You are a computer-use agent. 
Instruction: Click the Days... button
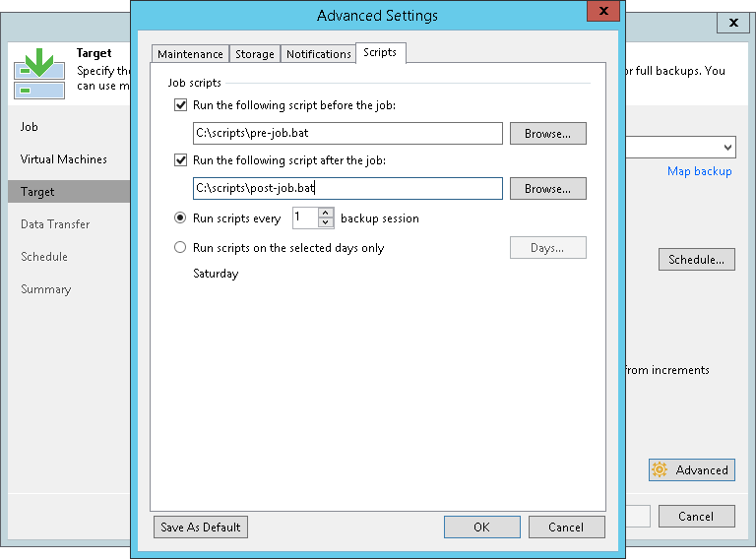548,248
